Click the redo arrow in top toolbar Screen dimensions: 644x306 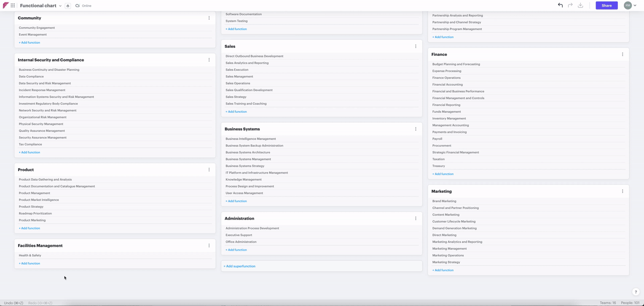coord(570,6)
